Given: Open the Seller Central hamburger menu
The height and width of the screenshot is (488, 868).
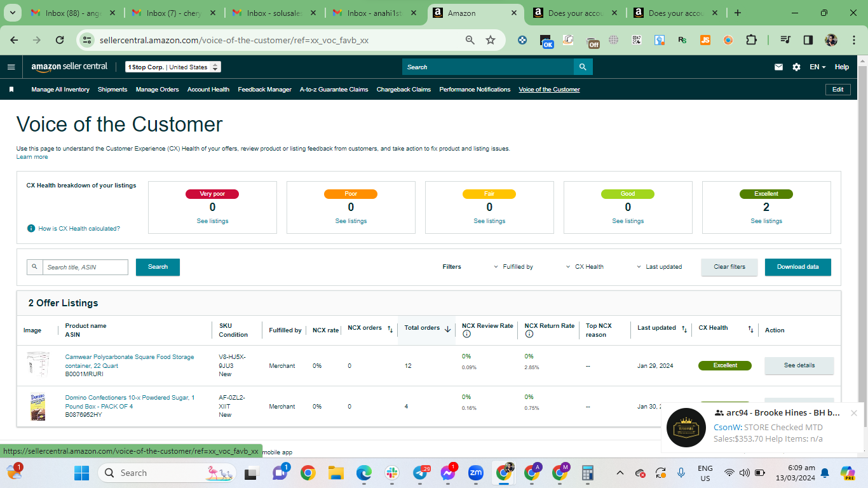Looking at the screenshot, I should (x=11, y=67).
